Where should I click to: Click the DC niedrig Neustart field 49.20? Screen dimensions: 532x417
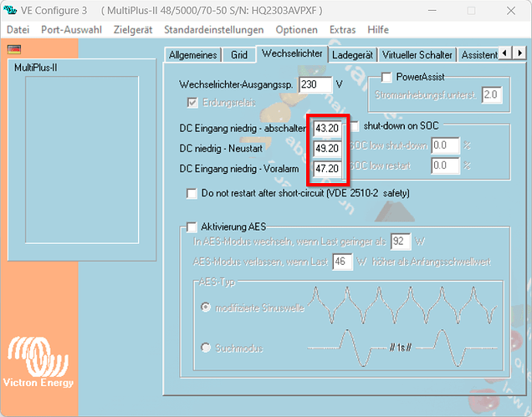327,149
